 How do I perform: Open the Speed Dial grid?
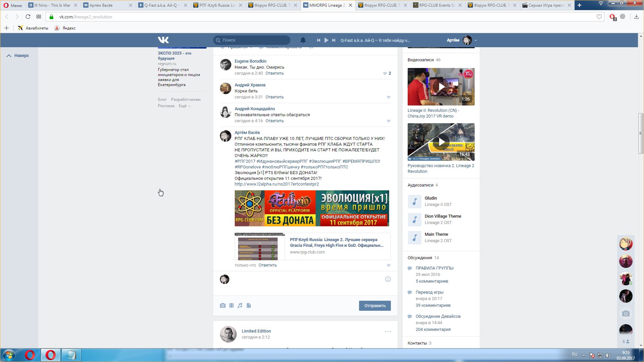pos(39,17)
